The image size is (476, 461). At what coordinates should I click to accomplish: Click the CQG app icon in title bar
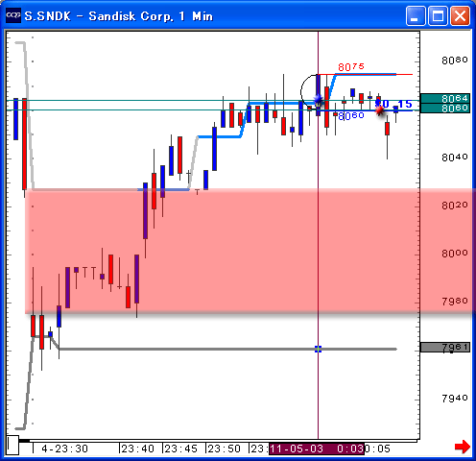[13, 15]
